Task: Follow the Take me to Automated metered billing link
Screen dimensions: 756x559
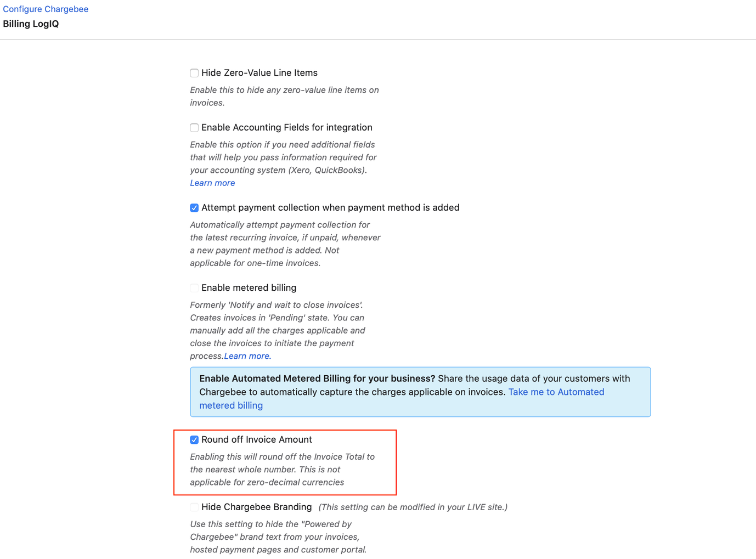Action: pos(556,392)
